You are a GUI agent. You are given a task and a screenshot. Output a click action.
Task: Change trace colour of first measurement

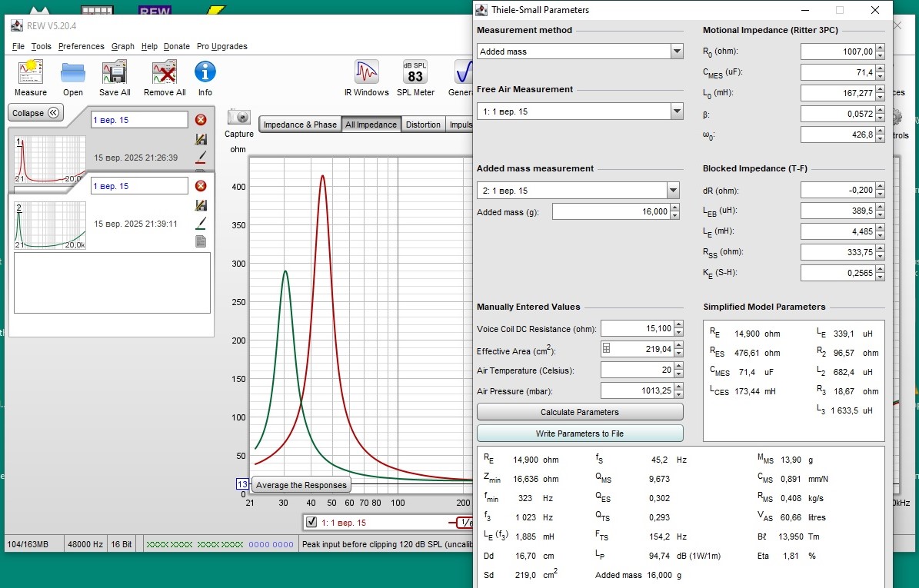pyautogui.click(x=201, y=157)
